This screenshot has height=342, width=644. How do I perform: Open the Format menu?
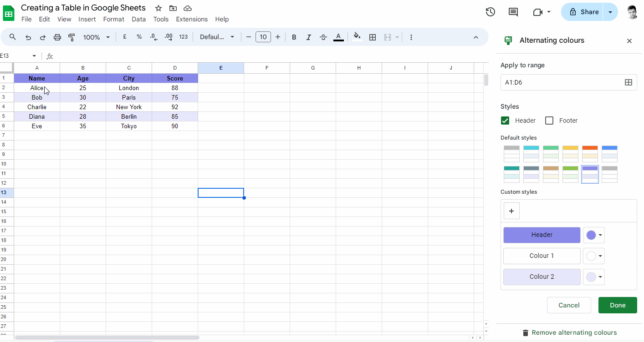point(113,19)
